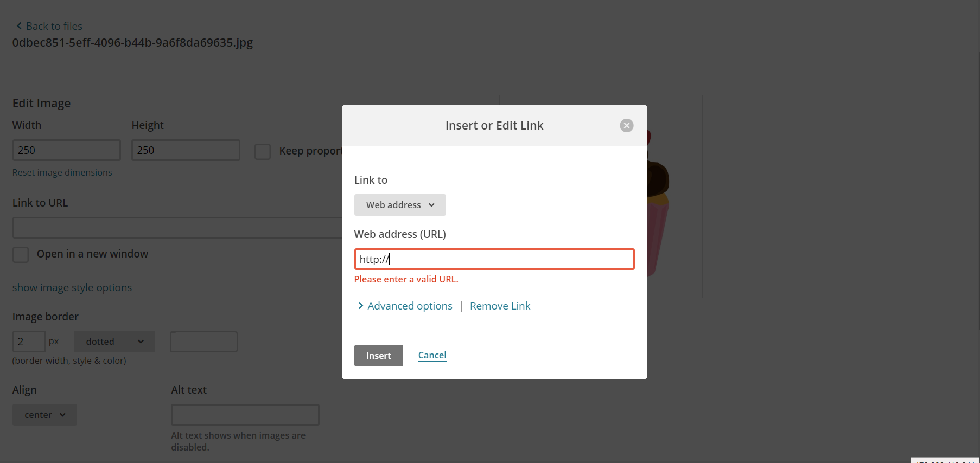Cancel the link dialog
The height and width of the screenshot is (463, 980).
[x=432, y=355]
